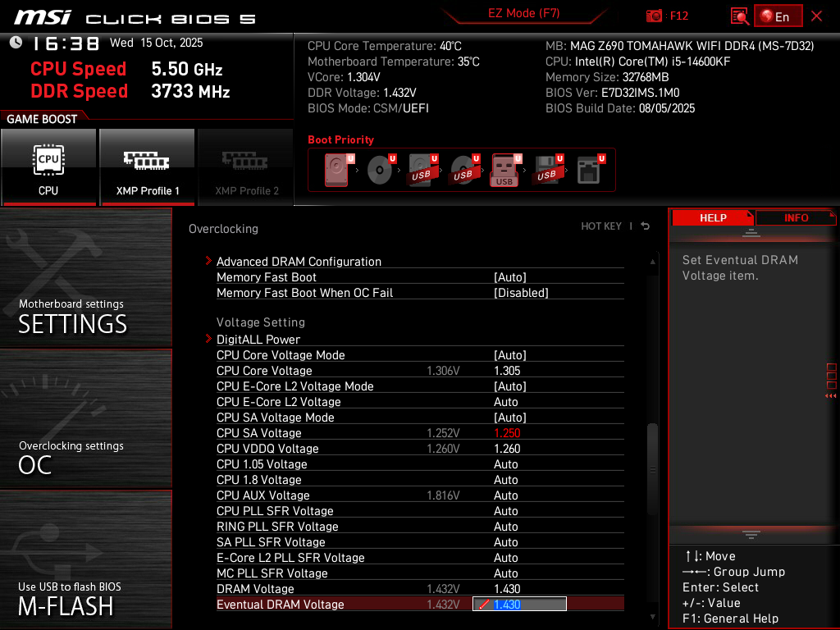Open CPU SA Voltage Mode dropdown
This screenshot has width=840, height=630.
click(x=510, y=417)
